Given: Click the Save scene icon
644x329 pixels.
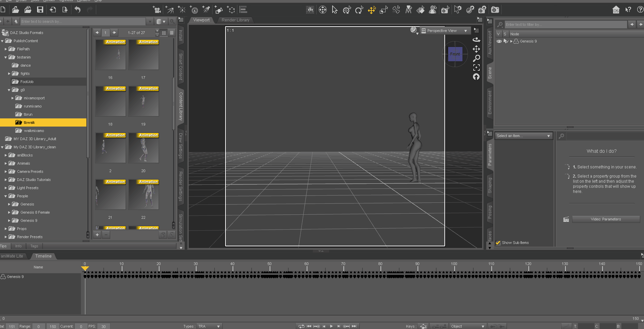Looking at the screenshot, I should pos(40,10).
